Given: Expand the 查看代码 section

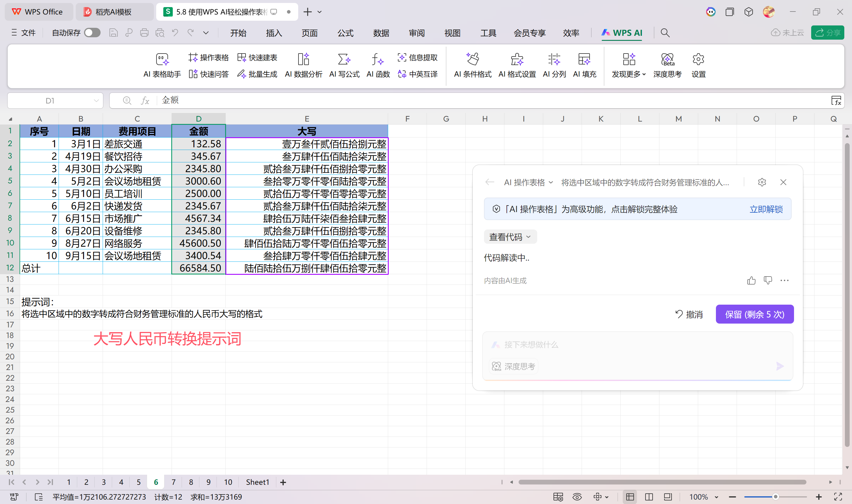Looking at the screenshot, I should coord(510,237).
